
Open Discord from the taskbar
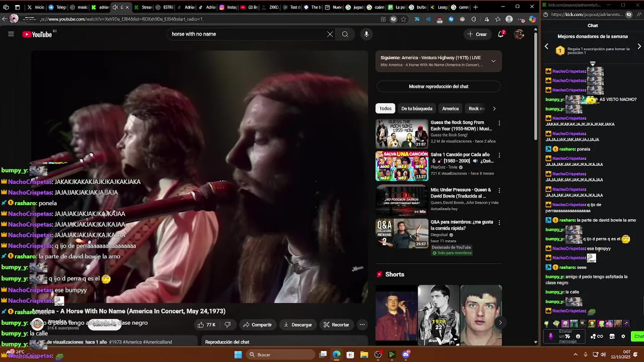(406, 355)
